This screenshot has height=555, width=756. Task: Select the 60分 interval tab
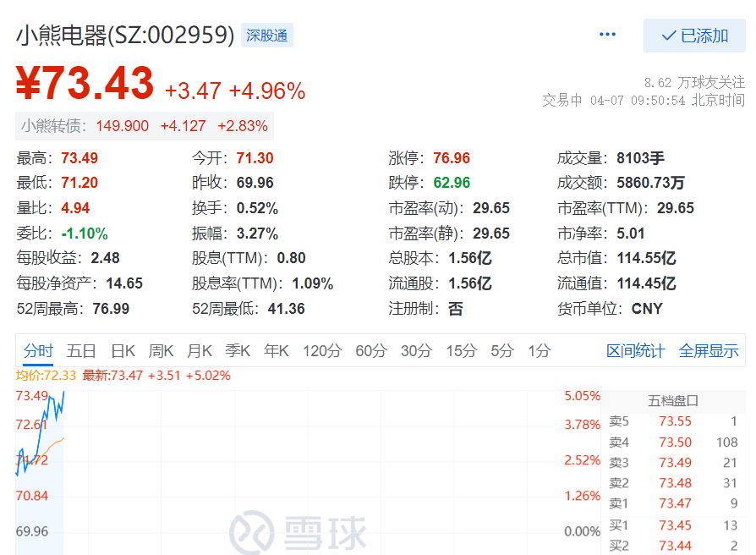pyautogui.click(x=370, y=350)
